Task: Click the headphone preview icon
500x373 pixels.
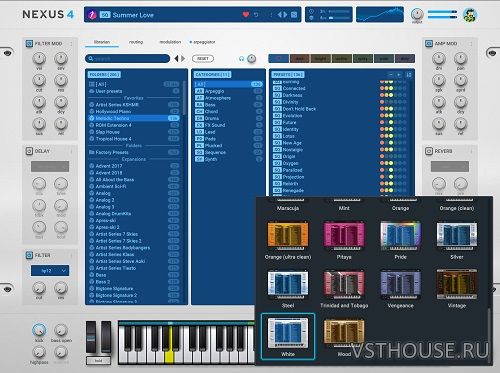Action: coord(242,59)
